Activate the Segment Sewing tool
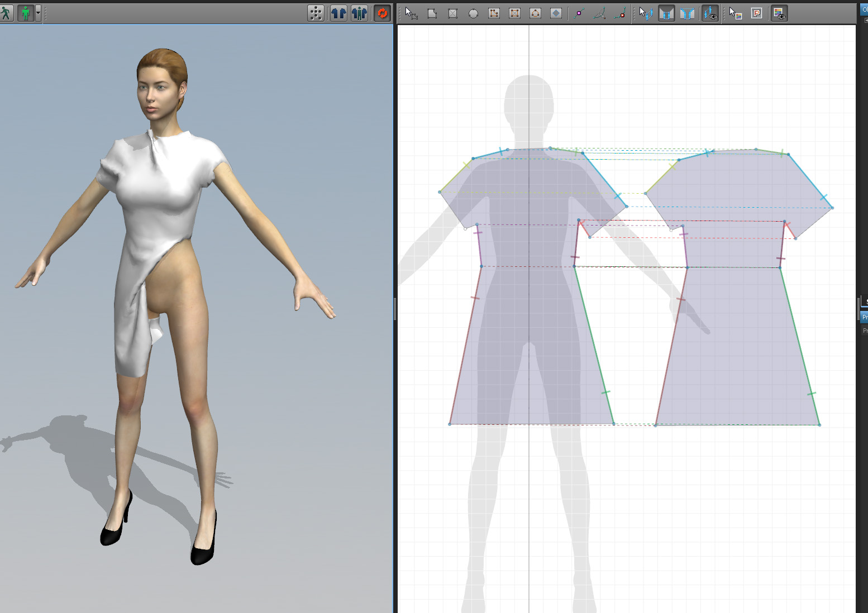The width and height of the screenshot is (868, 613). (x=666, y=13)
